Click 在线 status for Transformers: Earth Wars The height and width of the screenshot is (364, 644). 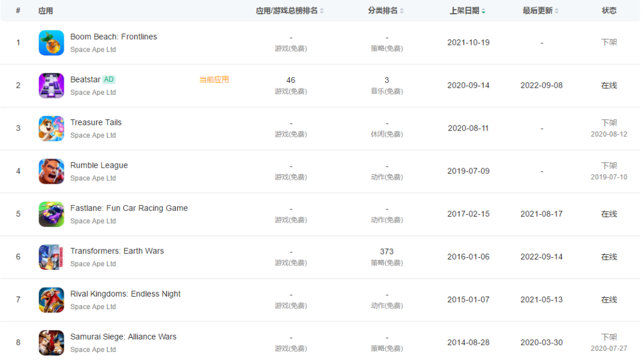609,257
